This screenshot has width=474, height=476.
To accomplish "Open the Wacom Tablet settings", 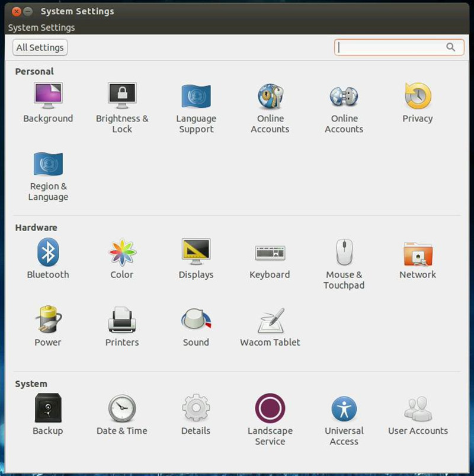I will coord(270,327).
